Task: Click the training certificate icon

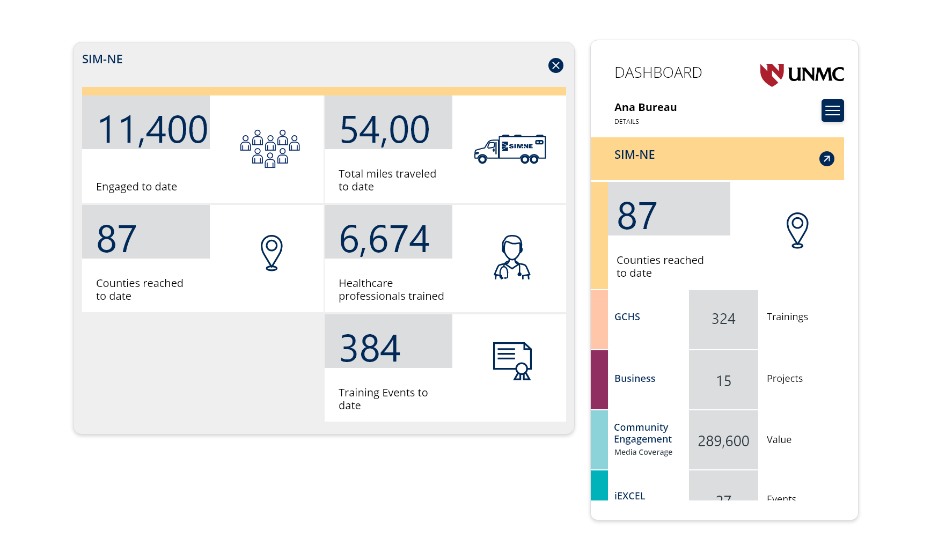Action: click(512, 361)
